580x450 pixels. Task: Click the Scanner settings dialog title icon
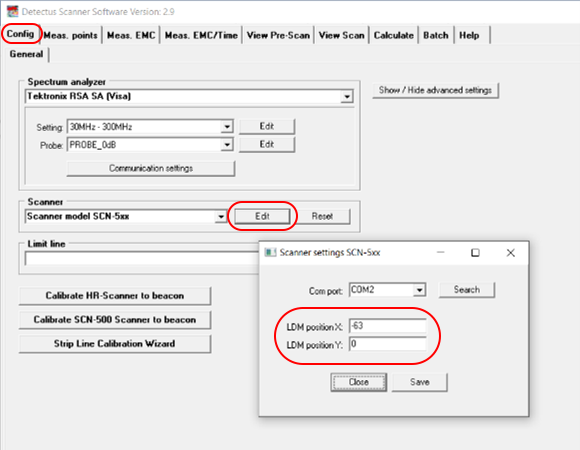click(270, 253)
